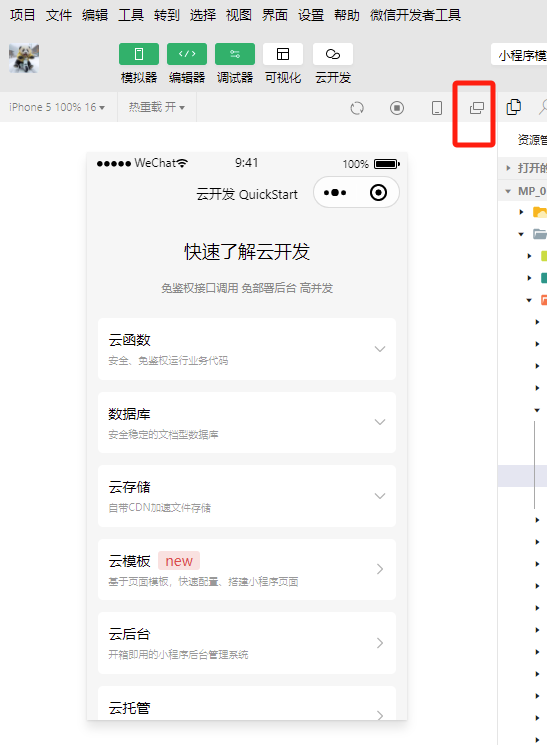Click the 云开发 QuickStart navigation title
This screenshot has height=745, width=547.
point(247,194)
